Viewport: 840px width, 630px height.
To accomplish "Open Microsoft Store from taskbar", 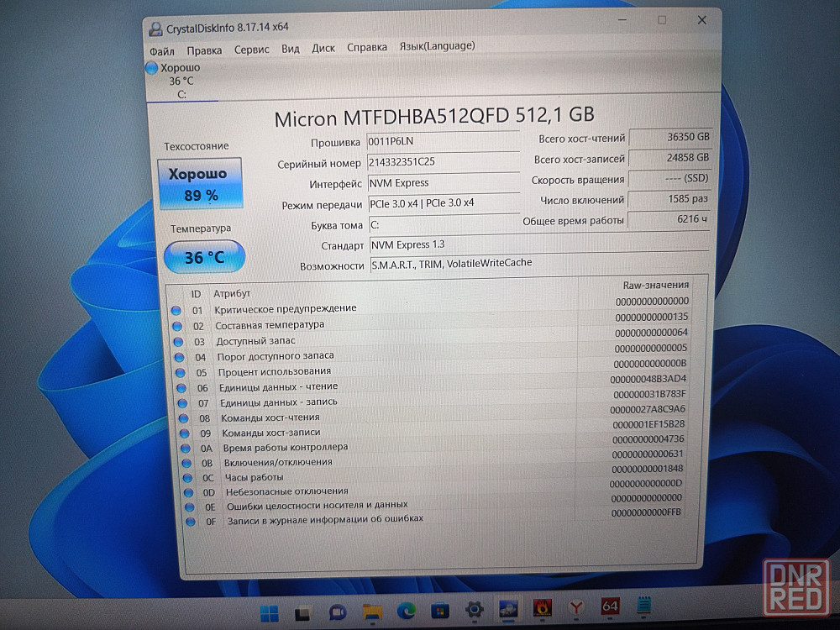I will click(x=440, y=610).
